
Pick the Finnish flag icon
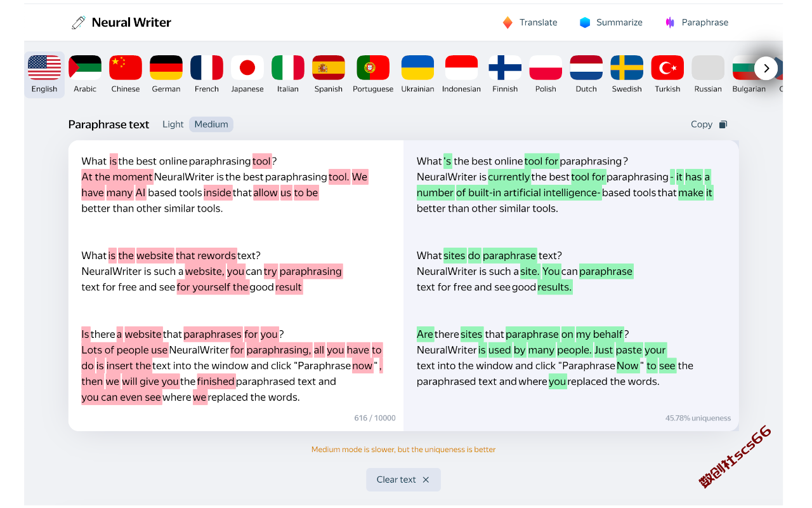pyautogui.click(x=505, y=68)
